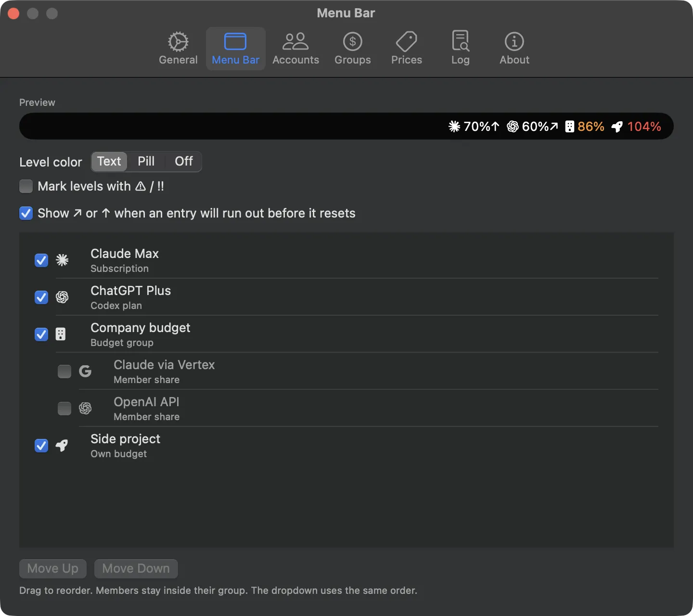Screen dimensions: 693x616
Task: Click the Subscription subtitle under Claude Max
Action: pyautogui.click(x=119, y=269)
